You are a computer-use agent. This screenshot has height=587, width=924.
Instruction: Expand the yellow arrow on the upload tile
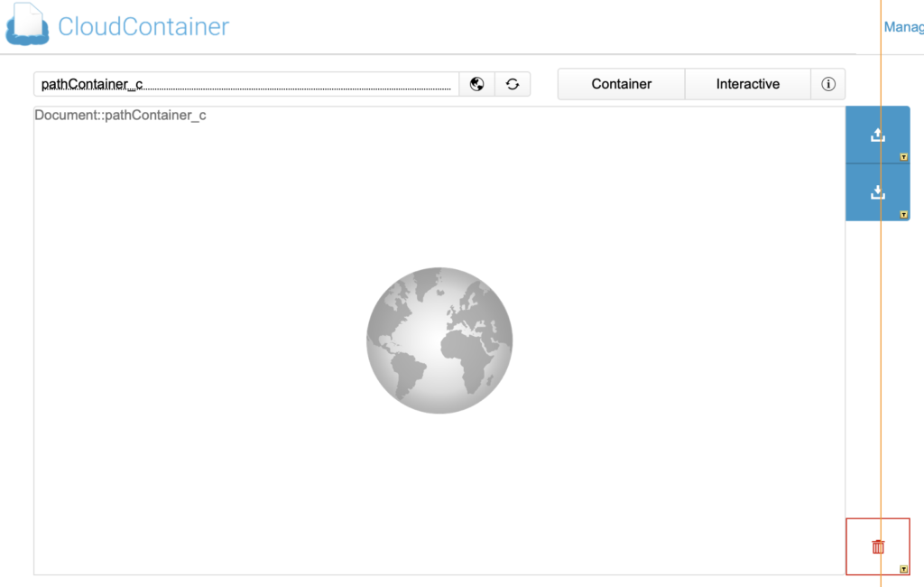pos(903,157)
